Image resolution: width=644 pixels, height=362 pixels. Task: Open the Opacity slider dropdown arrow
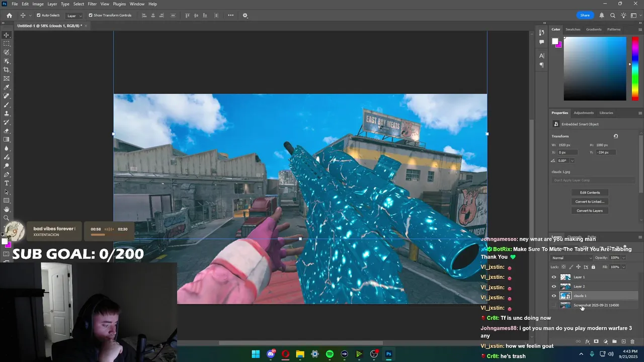pyautogui.click(x=623, y=258)
